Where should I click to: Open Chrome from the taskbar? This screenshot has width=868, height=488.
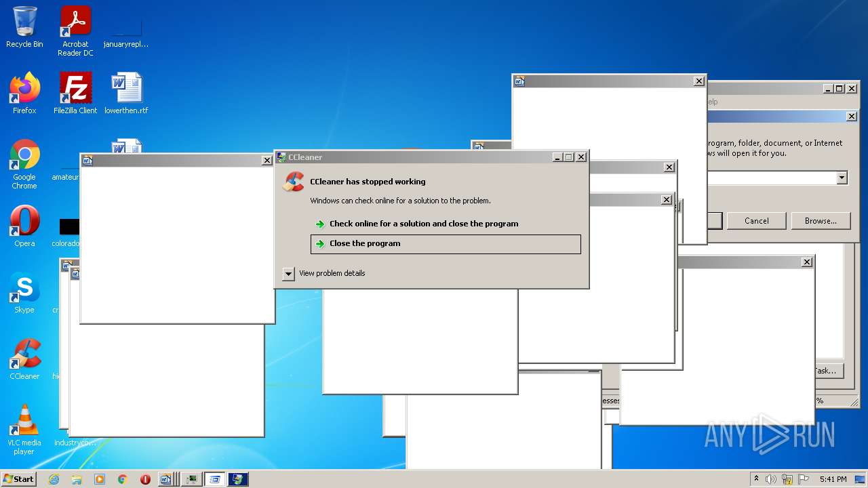122,479
